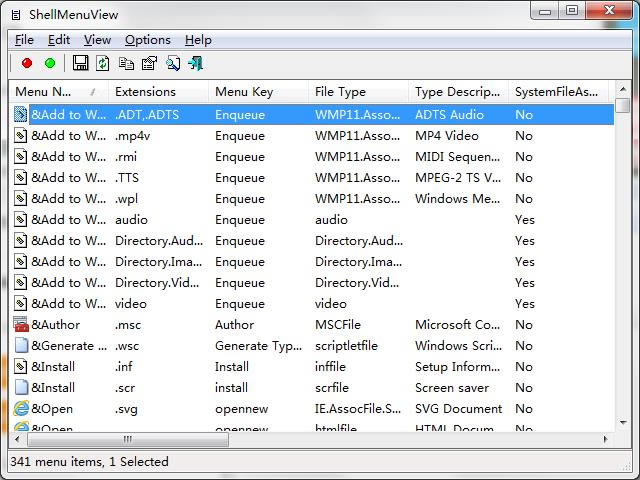The image size is (640, 480).
Task: Click horizontal scrollbar right arrow
Action: [x=606, y=439]
